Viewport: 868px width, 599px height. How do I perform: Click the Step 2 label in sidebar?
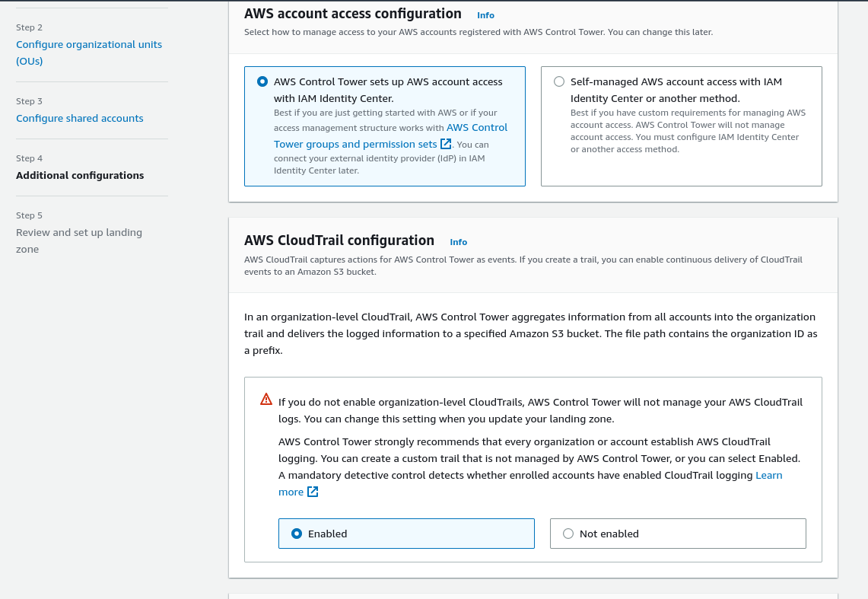click(30, 27)
